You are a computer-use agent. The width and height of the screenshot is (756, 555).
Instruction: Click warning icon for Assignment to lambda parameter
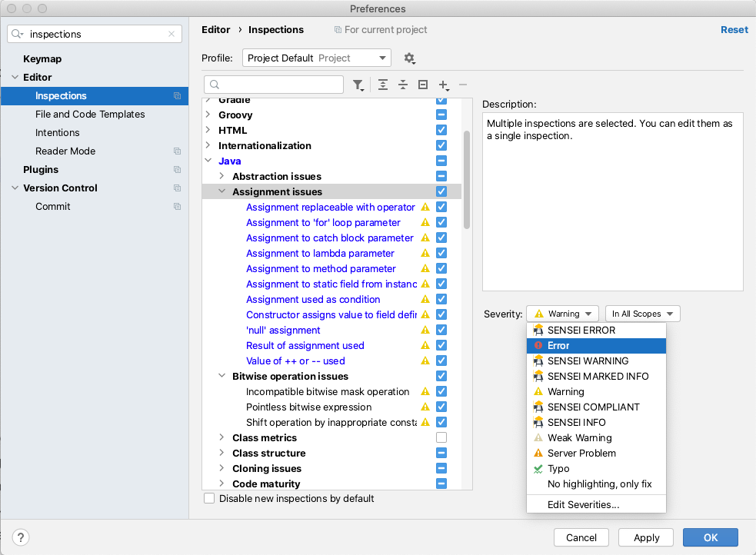(425, 253)
